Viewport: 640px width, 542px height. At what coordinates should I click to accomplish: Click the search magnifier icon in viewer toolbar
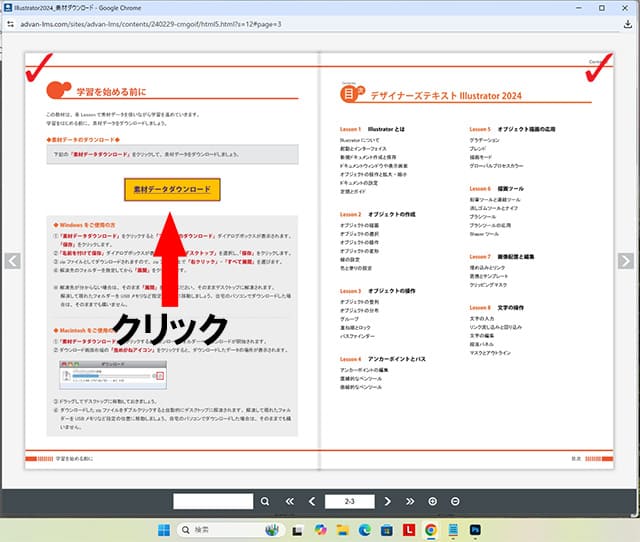point(265,501)
